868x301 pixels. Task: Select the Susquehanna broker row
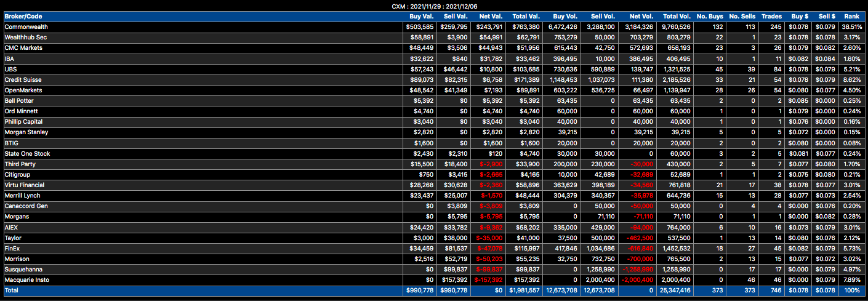tap(433, 269)
